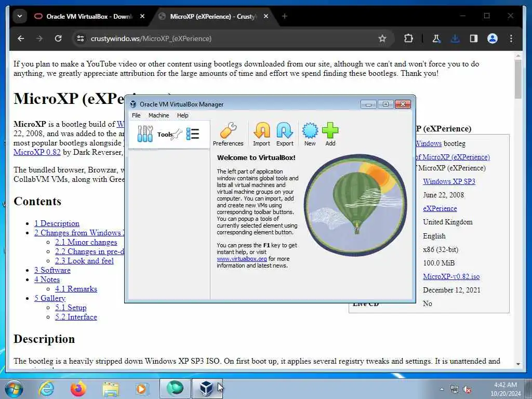Viewport: 532px width, 399px height.
Task: Click the network tray icon
Action: (x=454, y=389)
